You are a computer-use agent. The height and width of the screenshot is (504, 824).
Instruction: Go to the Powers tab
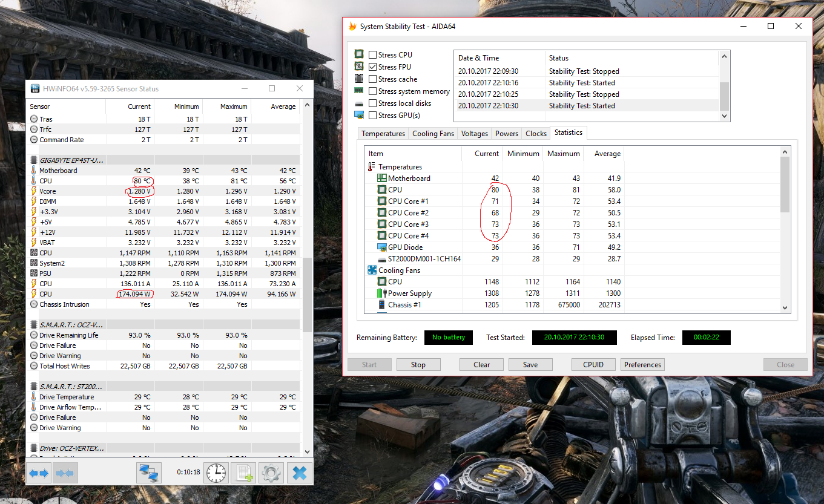coord(507,134)
